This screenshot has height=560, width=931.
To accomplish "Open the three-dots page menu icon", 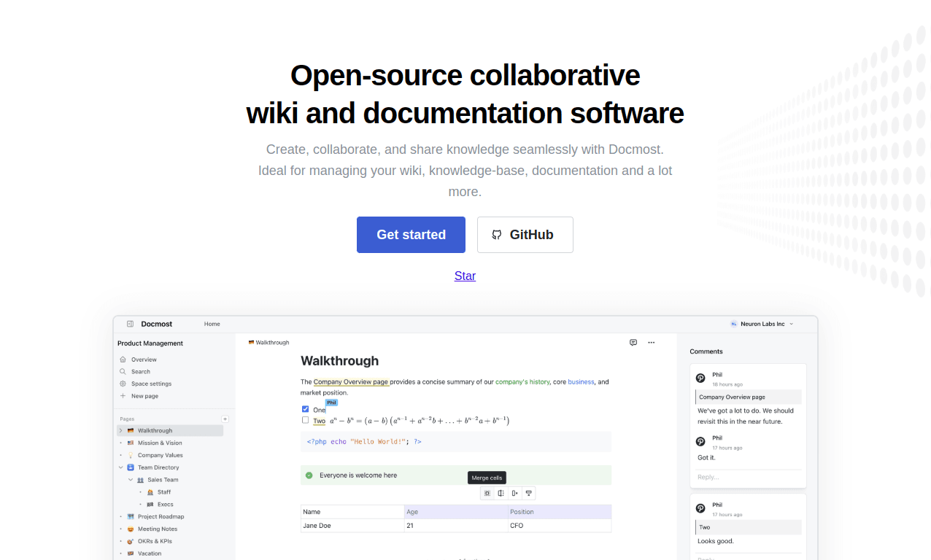I will [x=652, y=342].
